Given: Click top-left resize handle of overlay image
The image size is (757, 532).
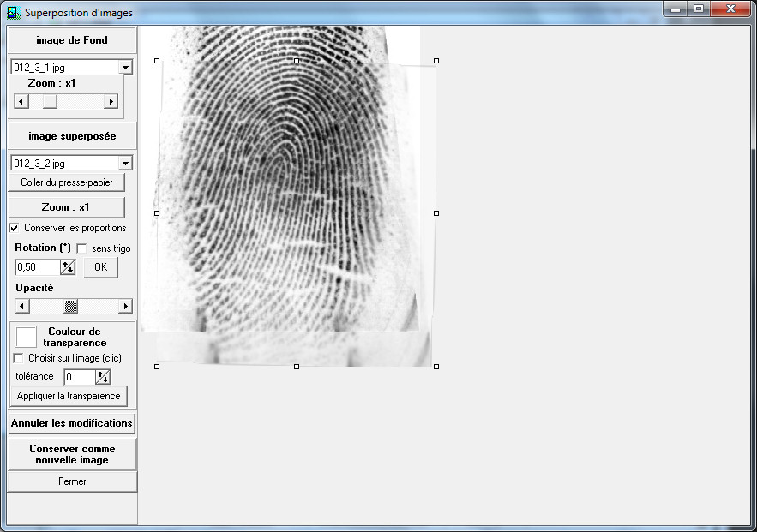Looking at the screenshot, I should tap(157, 61).
